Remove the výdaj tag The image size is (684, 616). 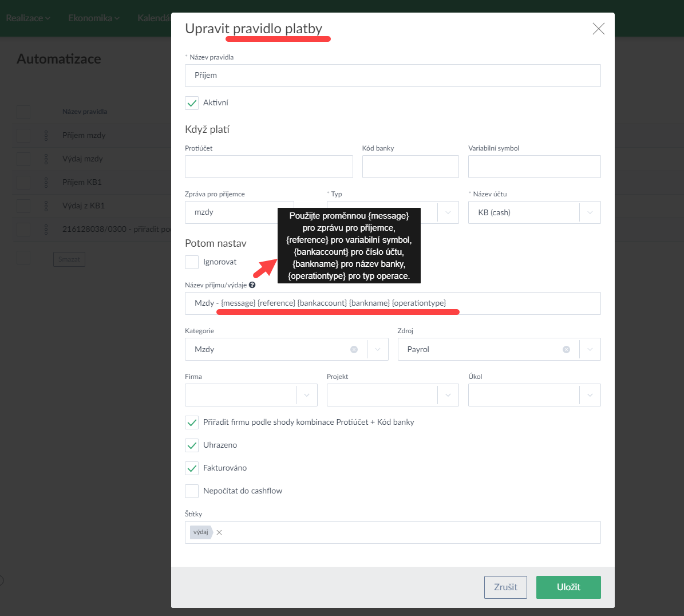[219, 532]
